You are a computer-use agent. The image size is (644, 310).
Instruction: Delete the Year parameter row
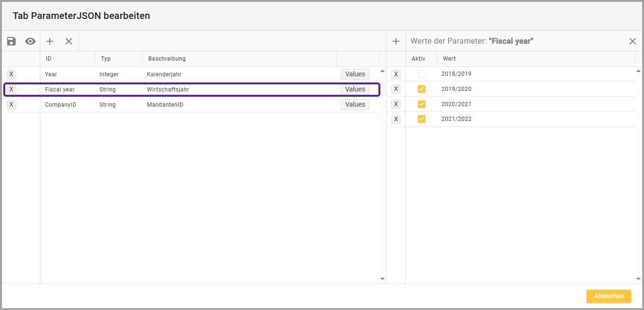pos(11,74)
